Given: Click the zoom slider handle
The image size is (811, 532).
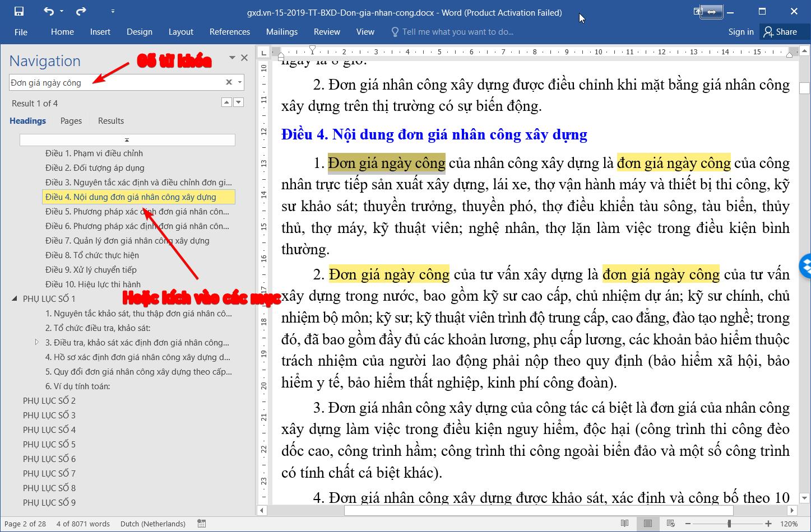Looking at the screenshot, I should [729, 524].
